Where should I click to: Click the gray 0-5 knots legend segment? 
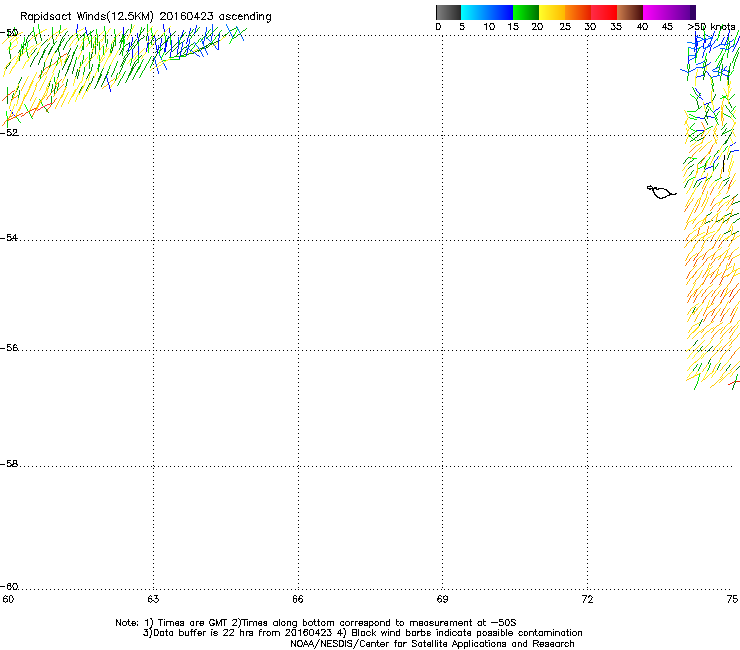[448, 12]
